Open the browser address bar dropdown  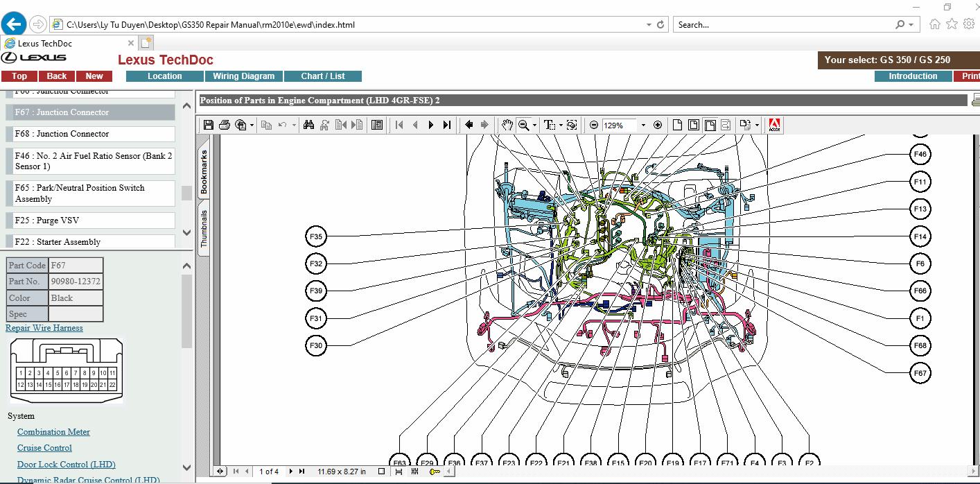649,24
